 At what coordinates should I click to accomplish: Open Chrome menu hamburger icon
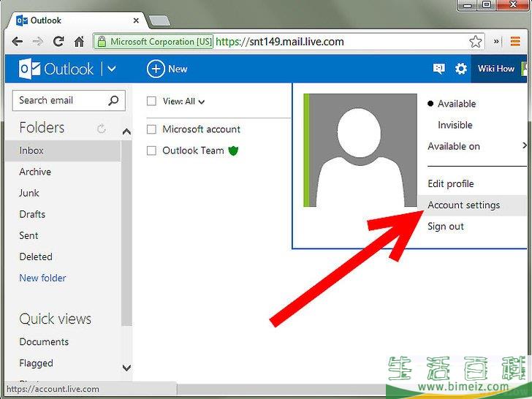coord(515,42)
